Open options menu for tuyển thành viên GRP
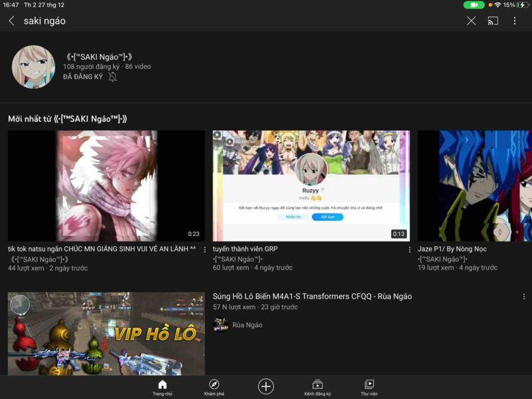The image size is (532, 399). pyautogui.click(x=410, y=250)
